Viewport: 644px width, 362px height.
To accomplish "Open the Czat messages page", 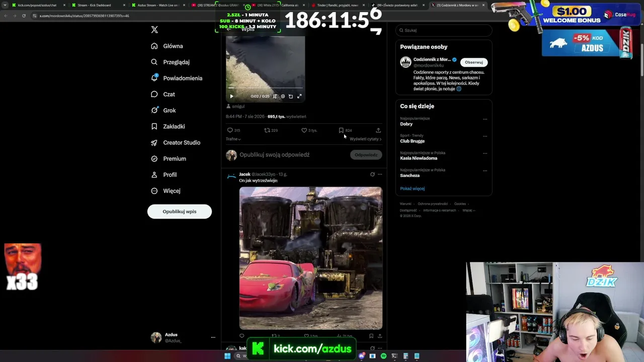I will click(x=163, y=94).
